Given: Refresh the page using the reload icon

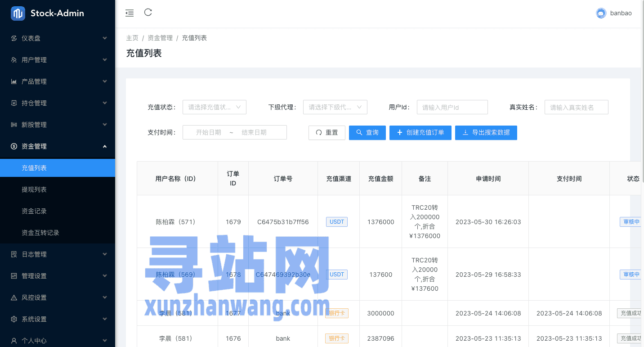Looking at the screenshot, I should [x=148, y=13].
